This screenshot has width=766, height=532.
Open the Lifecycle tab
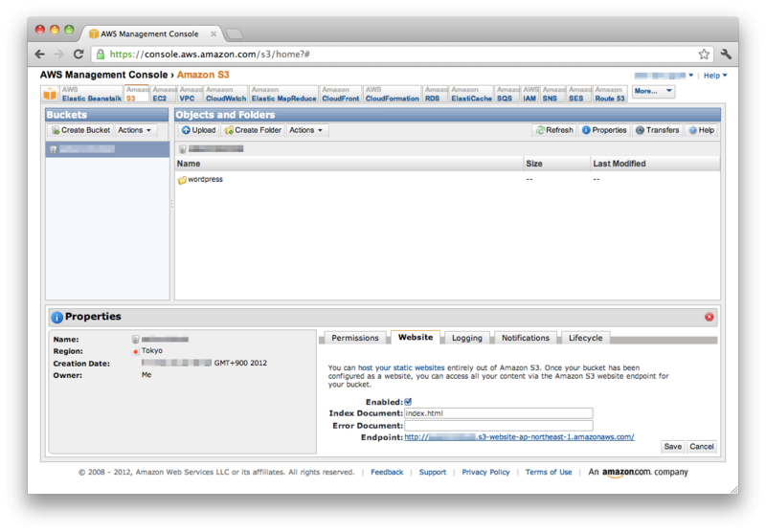click(585, 338)
